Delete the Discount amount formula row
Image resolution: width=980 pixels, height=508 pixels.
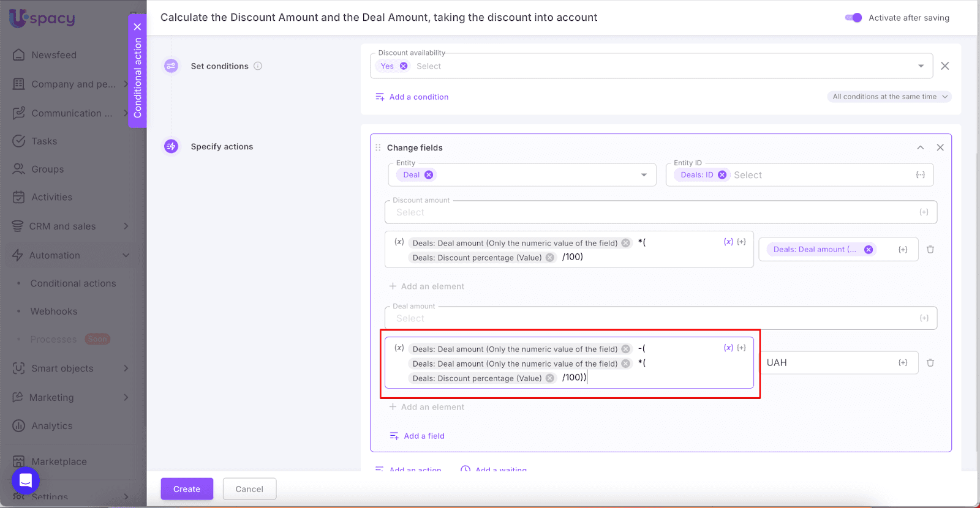[x=930, y=250]
